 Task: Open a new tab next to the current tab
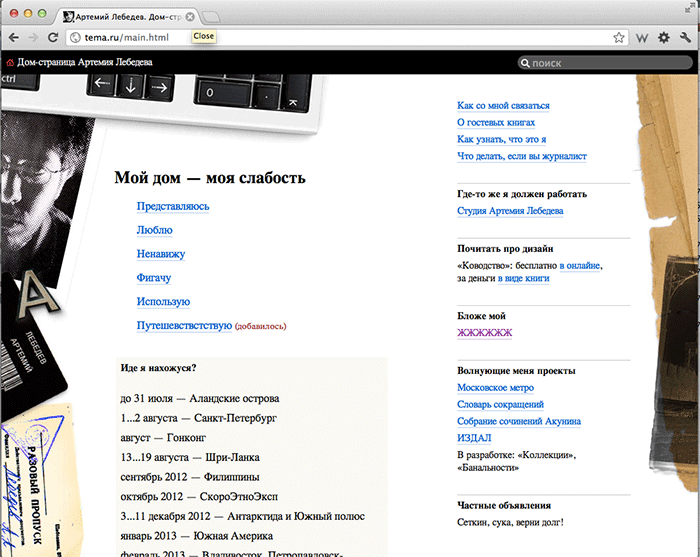coord(214,17)
